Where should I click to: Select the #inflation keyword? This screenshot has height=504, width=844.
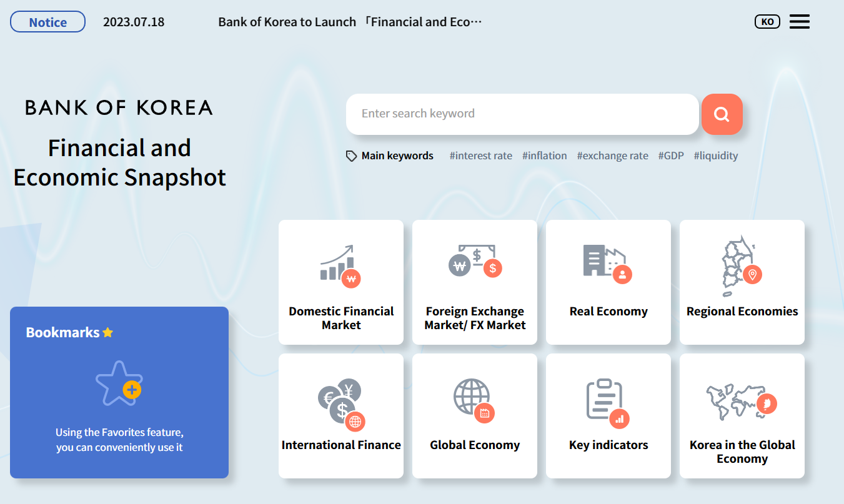coord(545,156)
